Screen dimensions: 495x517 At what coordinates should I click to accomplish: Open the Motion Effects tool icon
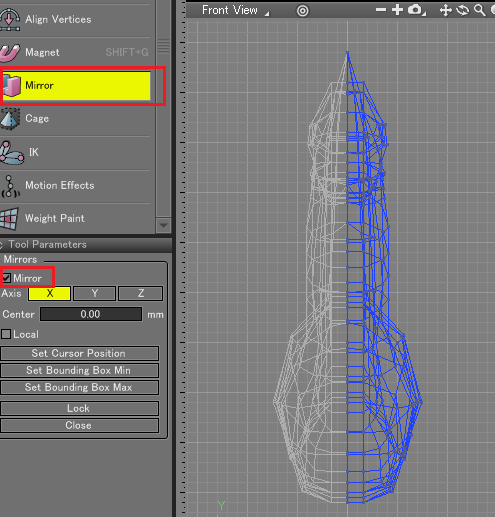tap(10, 186)
